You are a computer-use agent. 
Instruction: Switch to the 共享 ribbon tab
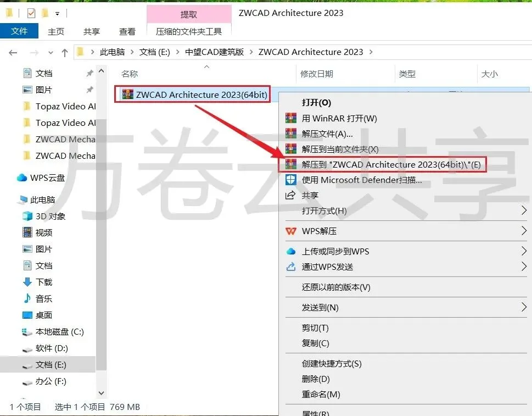(92, 31)
